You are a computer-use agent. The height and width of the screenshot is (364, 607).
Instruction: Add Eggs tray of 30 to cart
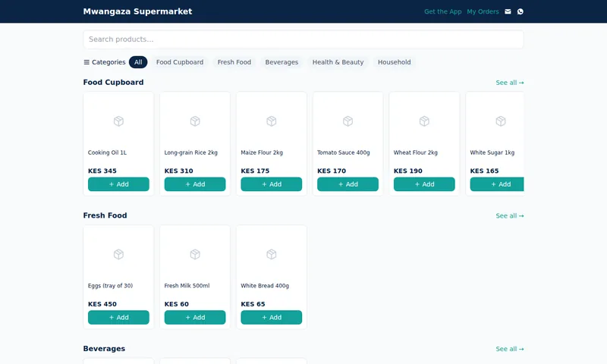[118, 317]
